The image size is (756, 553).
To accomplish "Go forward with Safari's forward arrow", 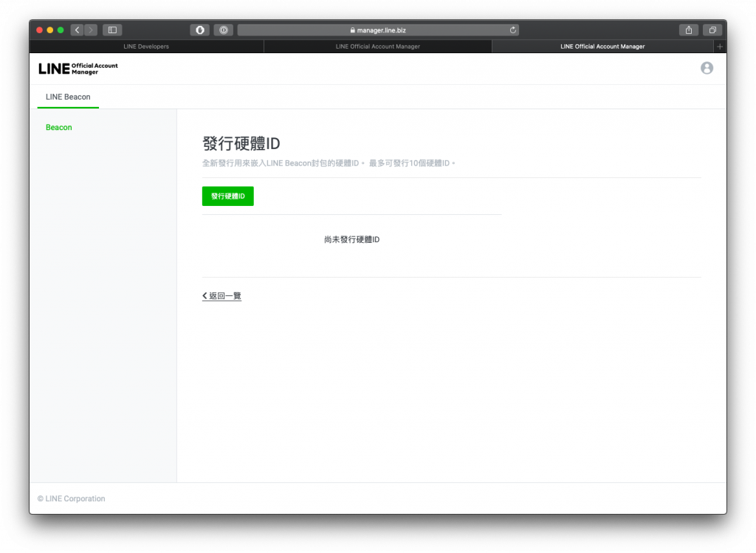I will tap(91, 30).
